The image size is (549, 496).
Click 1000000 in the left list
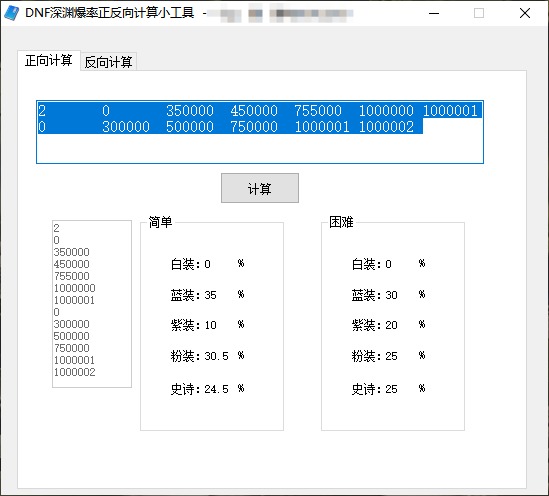(x=74, y=288)
